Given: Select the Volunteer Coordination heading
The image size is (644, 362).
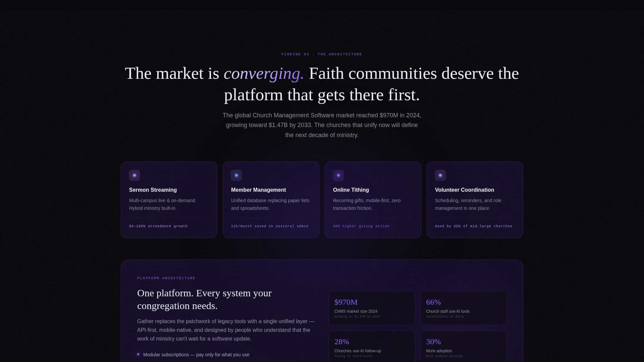Looking at the screenshot, I should click(465, 190).
